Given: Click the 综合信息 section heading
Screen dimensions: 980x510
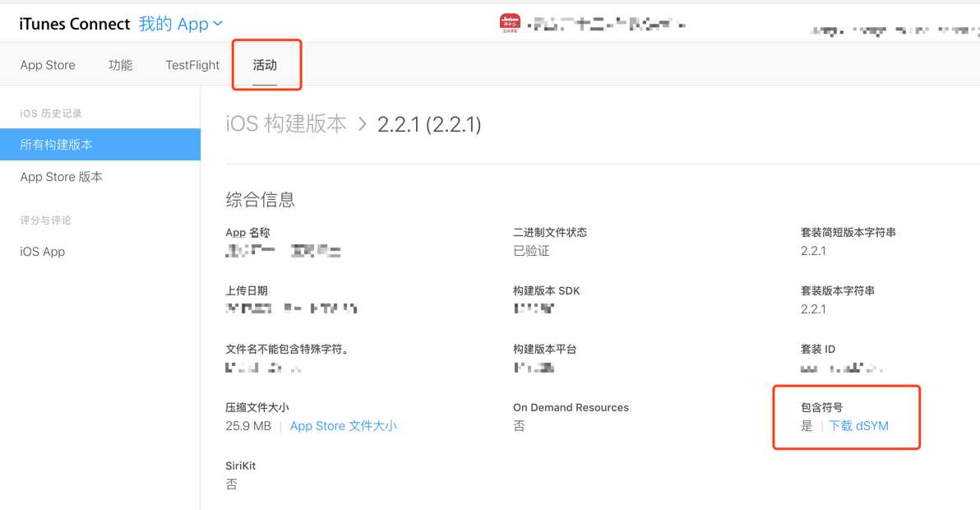Looking at the screenshot, I should click(x=260, y=200).
